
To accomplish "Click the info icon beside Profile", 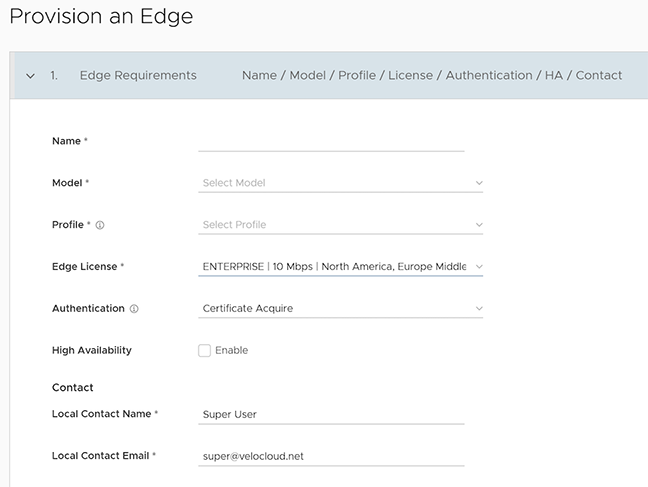I will click(x=100, y=226).
